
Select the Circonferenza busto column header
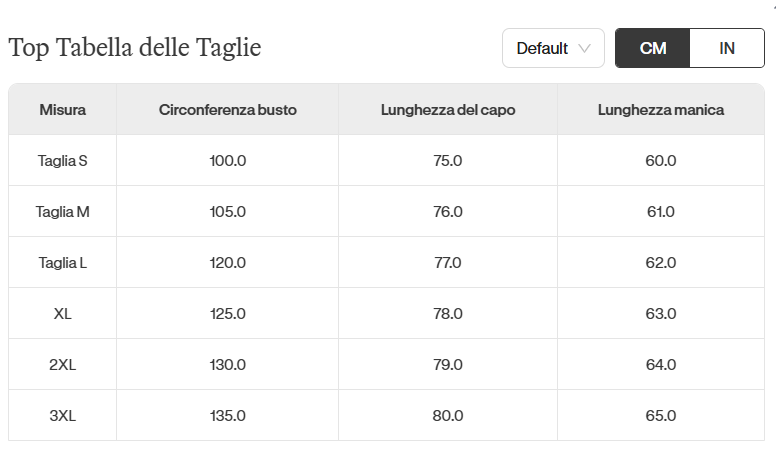[228, 109]
